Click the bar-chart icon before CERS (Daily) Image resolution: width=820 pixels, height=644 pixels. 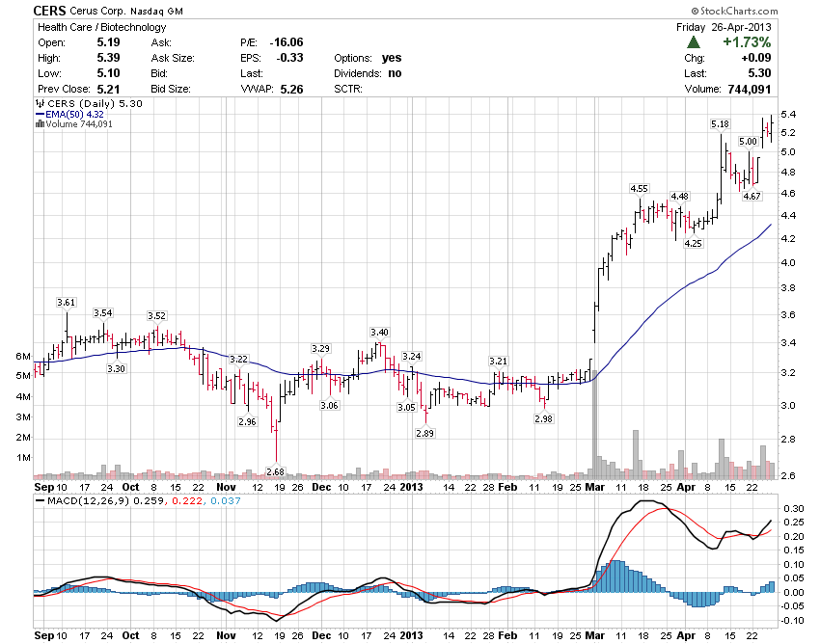coord(40,103)
